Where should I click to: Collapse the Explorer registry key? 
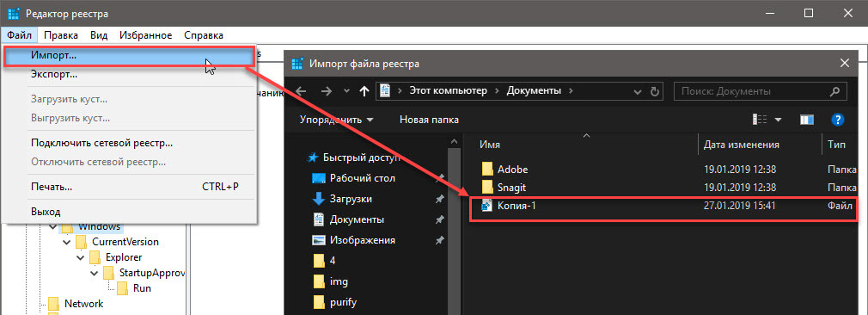point(81,257)
